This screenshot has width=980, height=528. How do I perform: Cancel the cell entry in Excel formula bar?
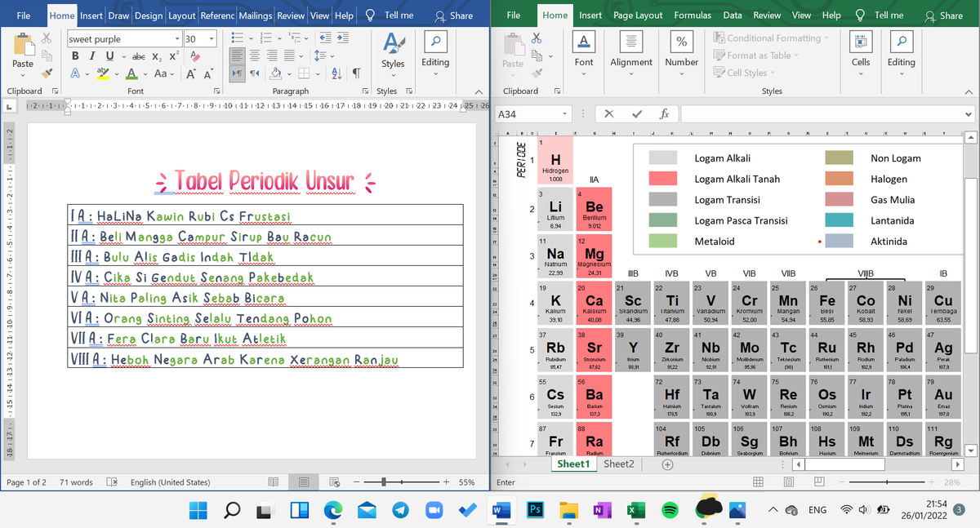[x=609, y=114]
